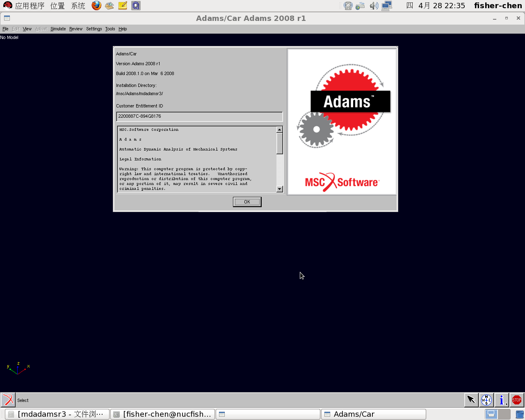
Task: Click the select arrow tool in status bar
Action: [x=471, y=400]
